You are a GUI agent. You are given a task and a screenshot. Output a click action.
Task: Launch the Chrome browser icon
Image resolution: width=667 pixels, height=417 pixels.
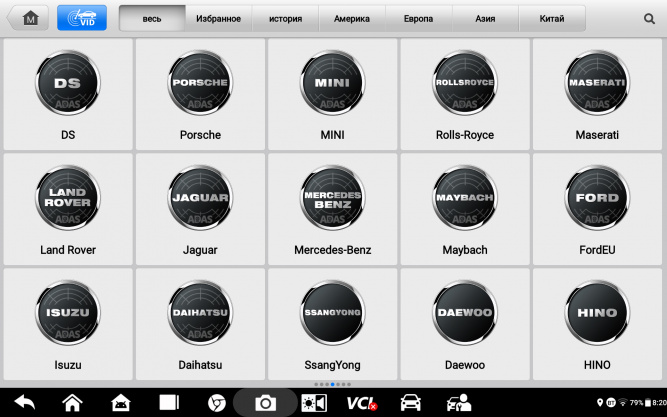tap(217, 403)
